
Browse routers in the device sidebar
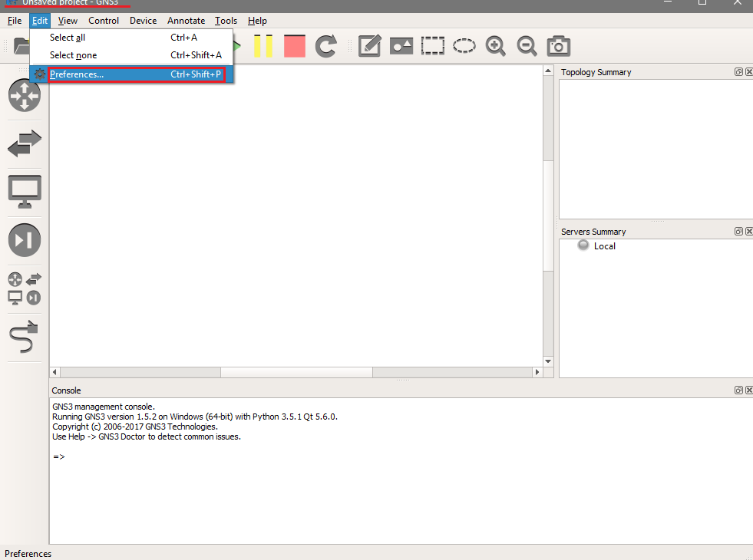click(25, 95)
